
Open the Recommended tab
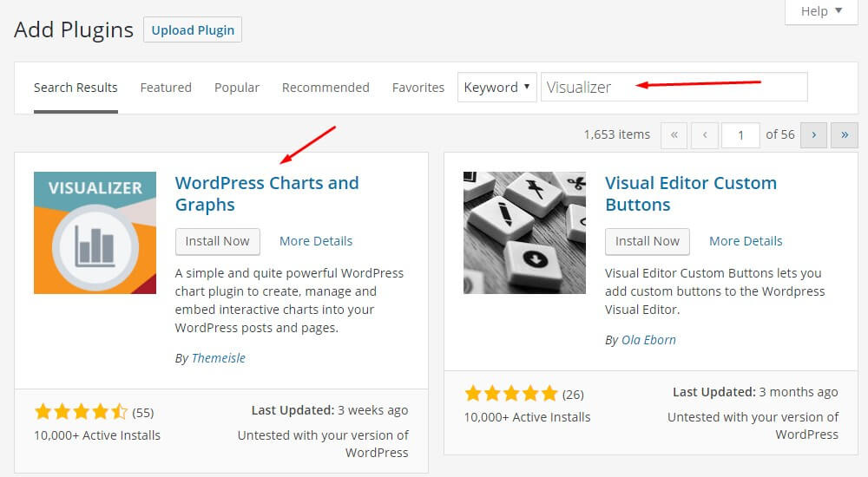pyautogui.click(x=325, y=88)
